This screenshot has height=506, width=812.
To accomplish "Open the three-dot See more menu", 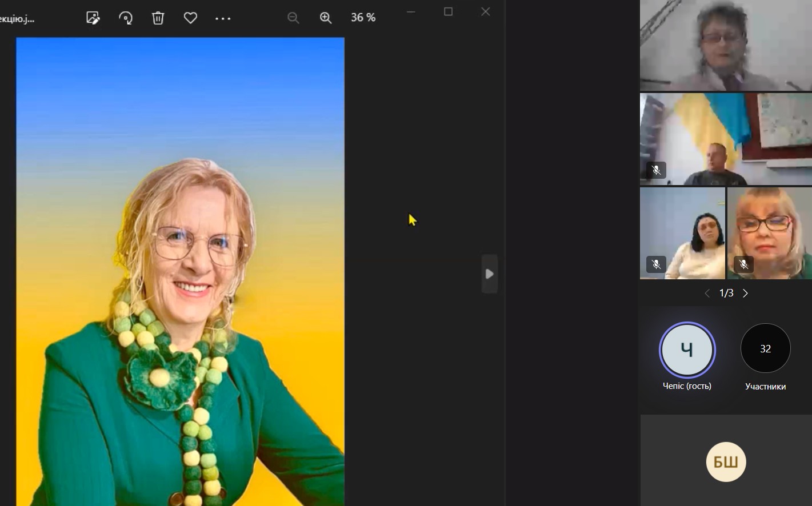I will coord(223,18).
